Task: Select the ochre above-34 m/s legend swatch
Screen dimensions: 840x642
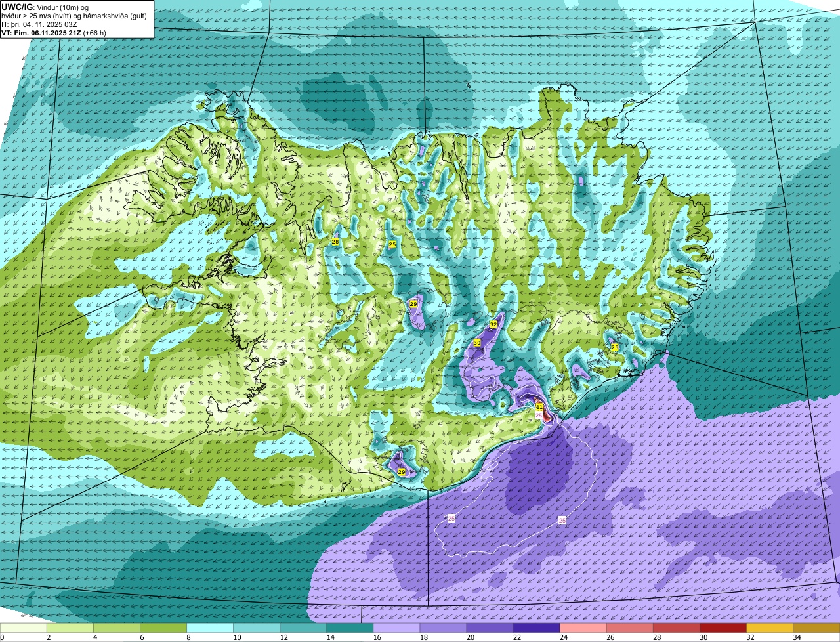Action: click(816, 628)
